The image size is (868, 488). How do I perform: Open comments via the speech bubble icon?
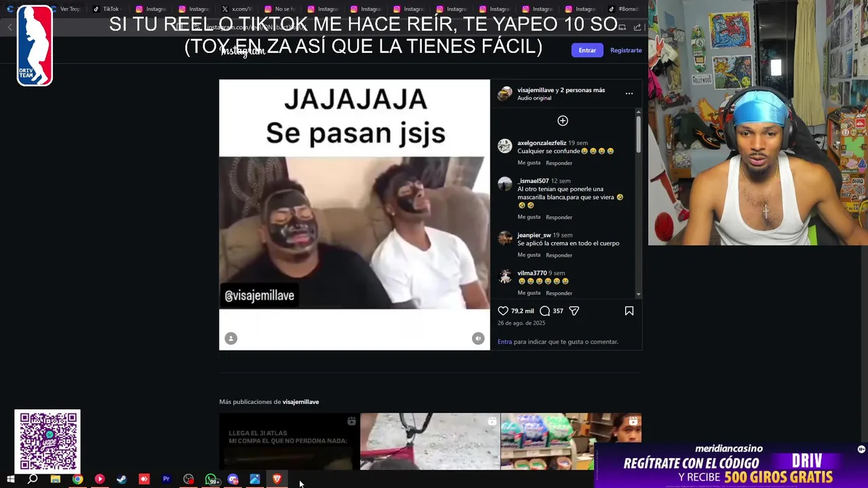coord(545,310)
